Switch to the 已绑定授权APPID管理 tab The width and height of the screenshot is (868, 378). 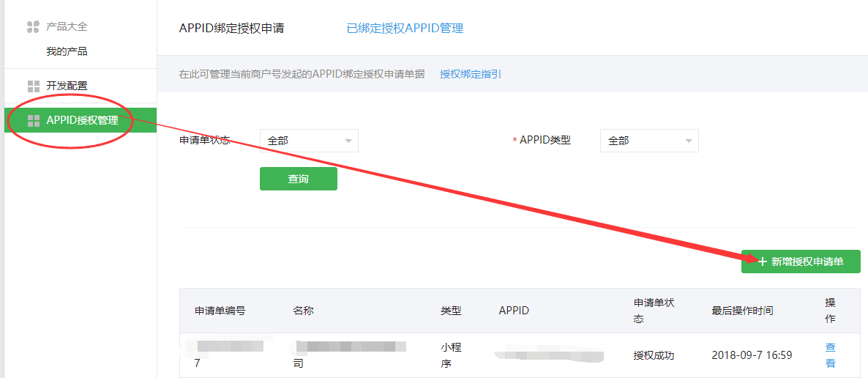(x=405, y=29)
